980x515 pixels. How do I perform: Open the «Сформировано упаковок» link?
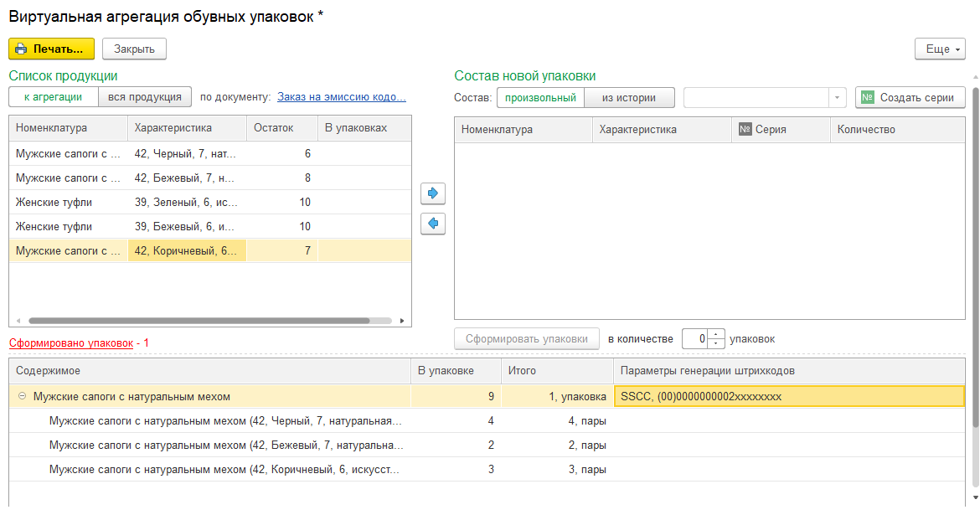pyautogui.click(x=71, y=342)
